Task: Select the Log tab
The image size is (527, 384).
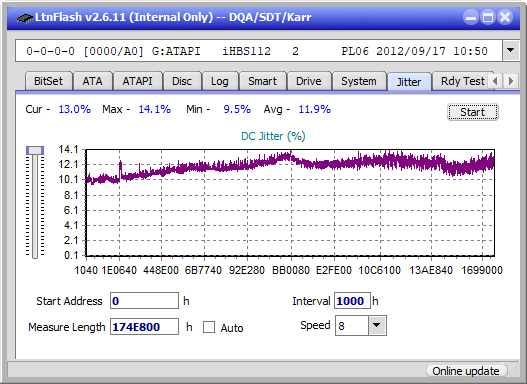Action: (x=220, y=81)
